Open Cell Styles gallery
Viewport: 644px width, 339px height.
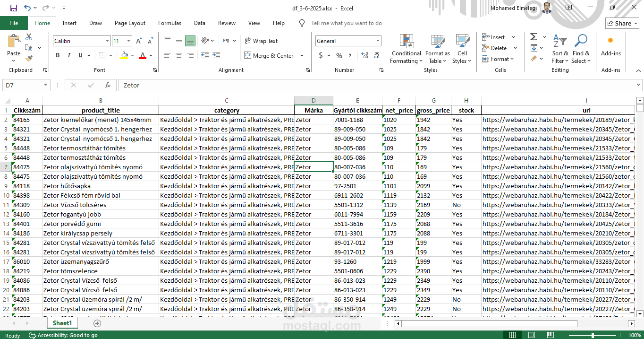(462, 49)
